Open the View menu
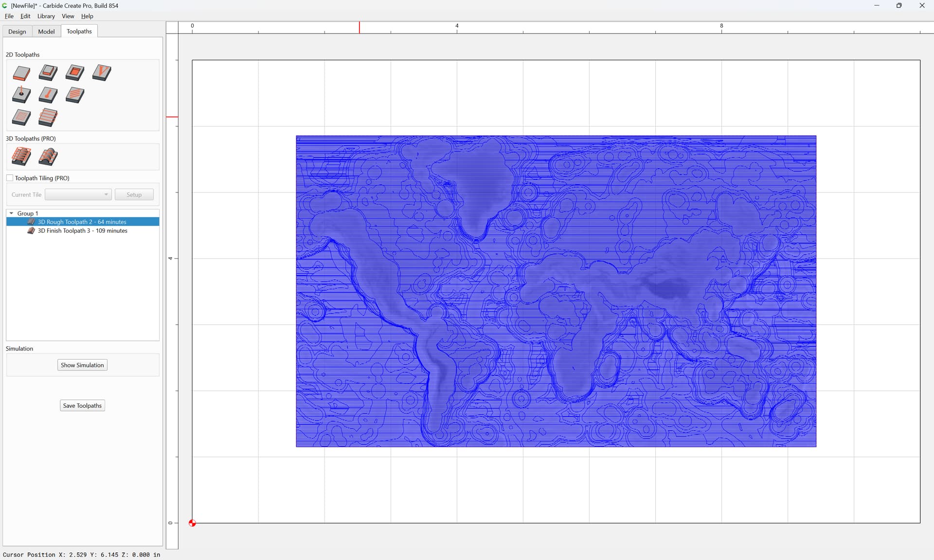The width and height of the screenshot is (934, 560). coord(68,16)
